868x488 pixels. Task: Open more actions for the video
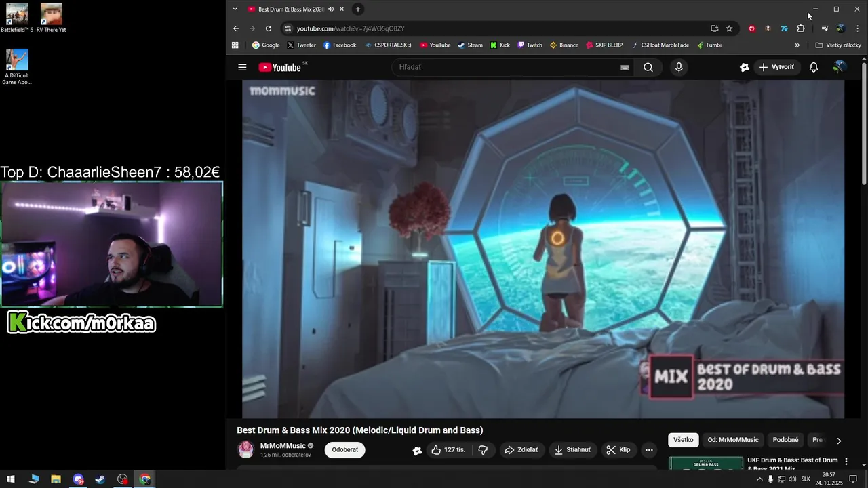[x=649, y=450]
